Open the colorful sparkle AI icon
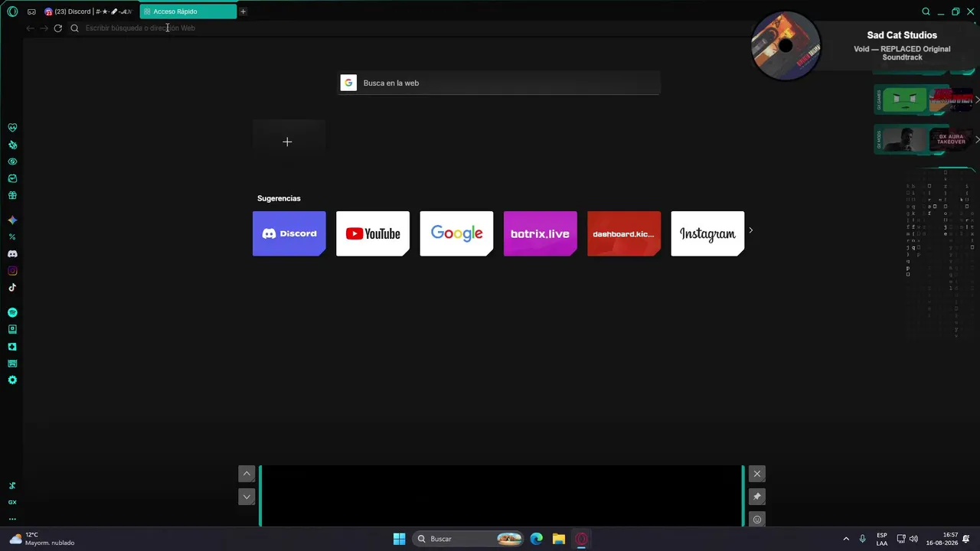980x551 pixels. (x=12, y=220)
